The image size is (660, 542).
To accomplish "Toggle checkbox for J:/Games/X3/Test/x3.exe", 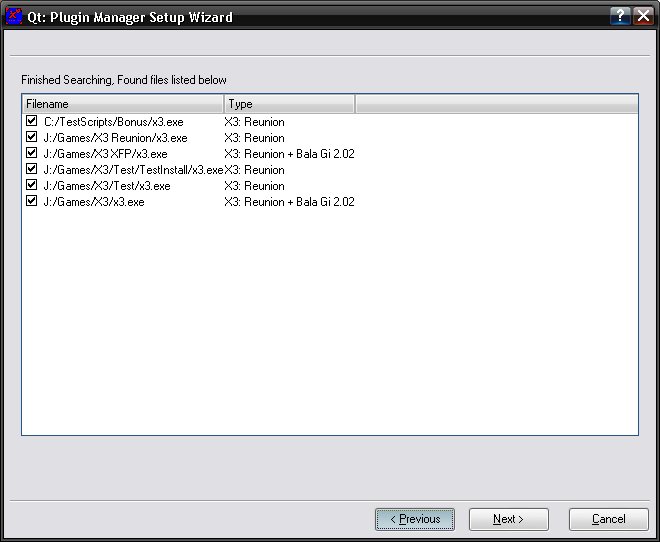I will click(32, 186).
